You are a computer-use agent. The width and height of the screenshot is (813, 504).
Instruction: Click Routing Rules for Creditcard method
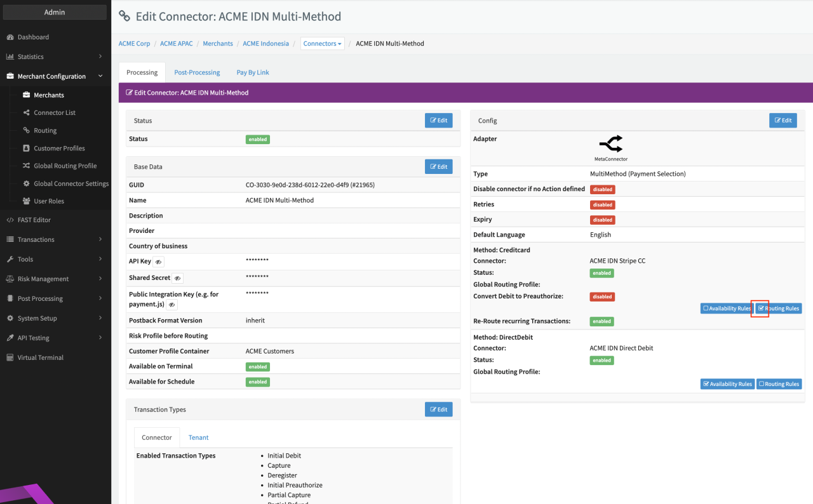779,308
